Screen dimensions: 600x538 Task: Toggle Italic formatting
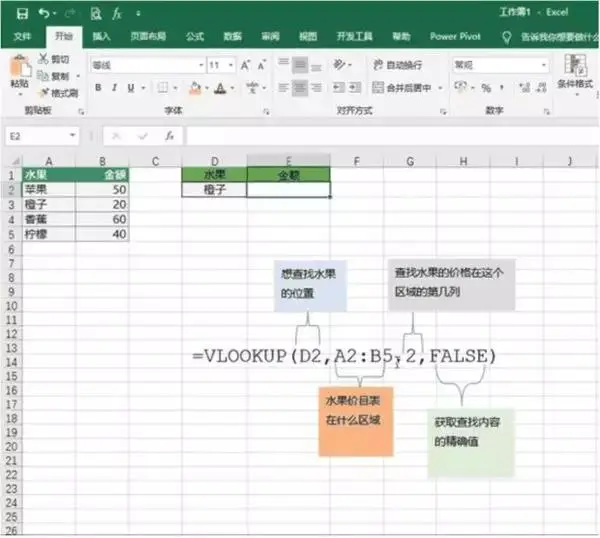click(114, 88)
